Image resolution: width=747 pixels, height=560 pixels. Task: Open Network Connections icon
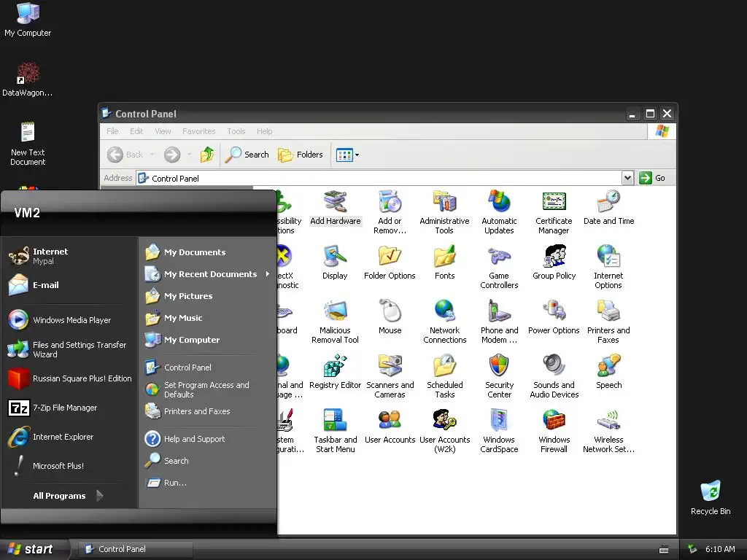(444, 322)
